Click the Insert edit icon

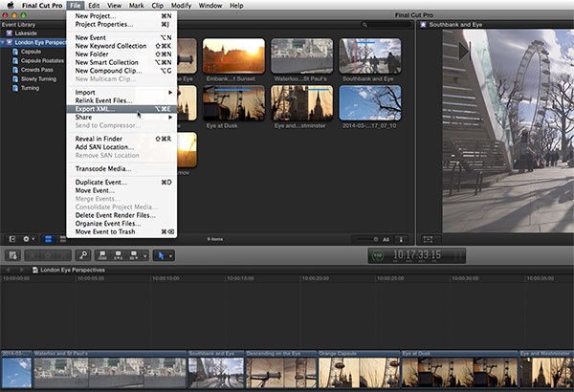119,255
